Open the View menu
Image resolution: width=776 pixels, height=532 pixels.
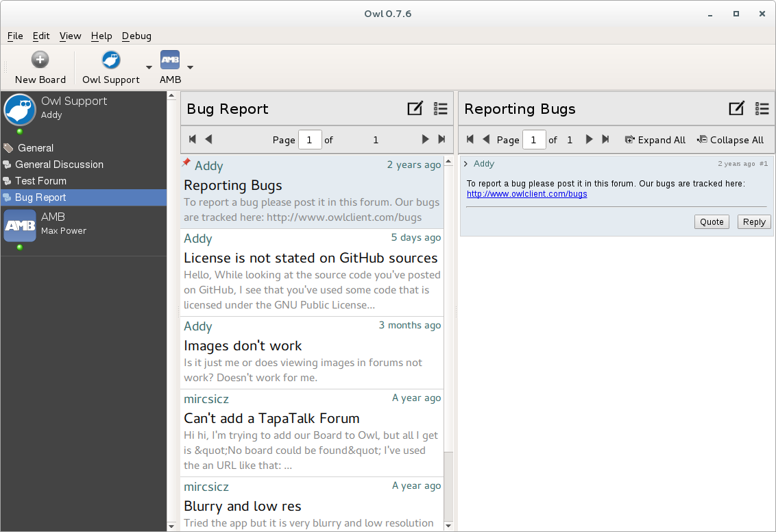tap(71, 36)
